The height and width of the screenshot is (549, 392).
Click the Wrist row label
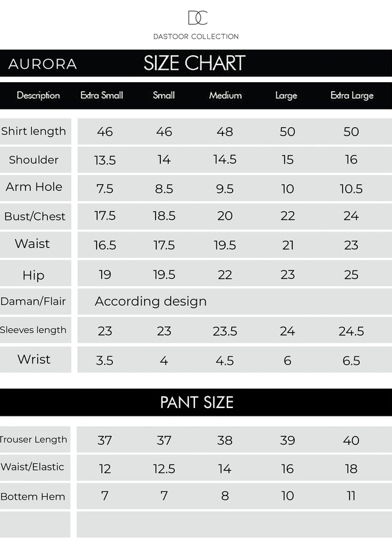[34, 359]
